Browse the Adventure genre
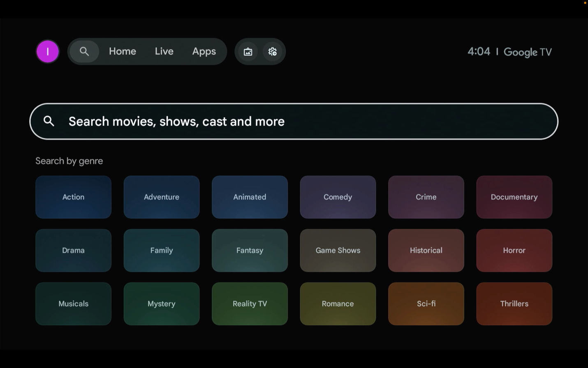The width and height of the screenshot is (588, 368). [162, 197]
